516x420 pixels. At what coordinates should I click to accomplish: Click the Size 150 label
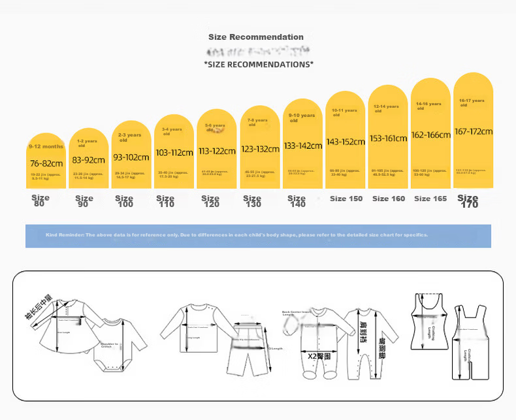(x=346, y=199)
